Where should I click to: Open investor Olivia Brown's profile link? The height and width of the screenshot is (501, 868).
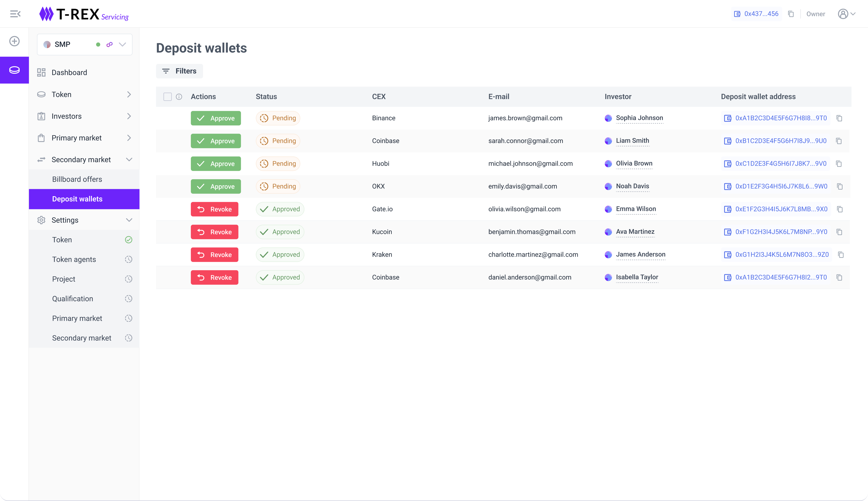(634, 163)
